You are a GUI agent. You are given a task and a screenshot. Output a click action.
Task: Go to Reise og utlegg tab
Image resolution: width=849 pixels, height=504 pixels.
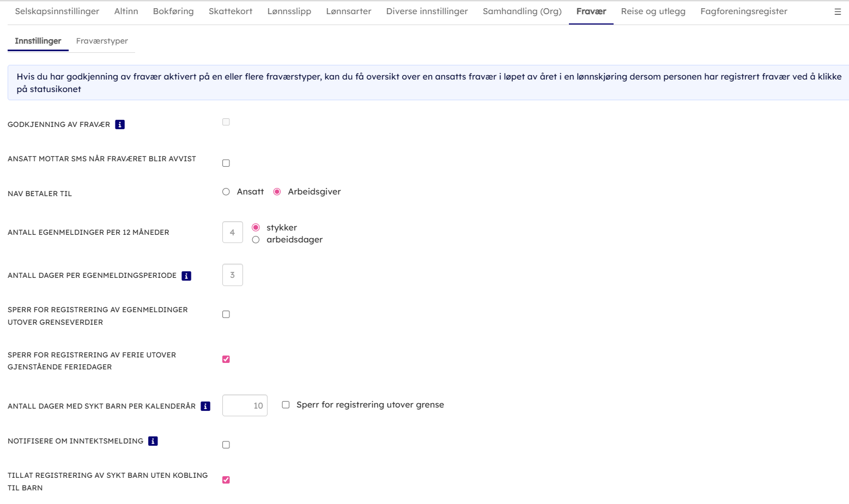coord(653,11)
